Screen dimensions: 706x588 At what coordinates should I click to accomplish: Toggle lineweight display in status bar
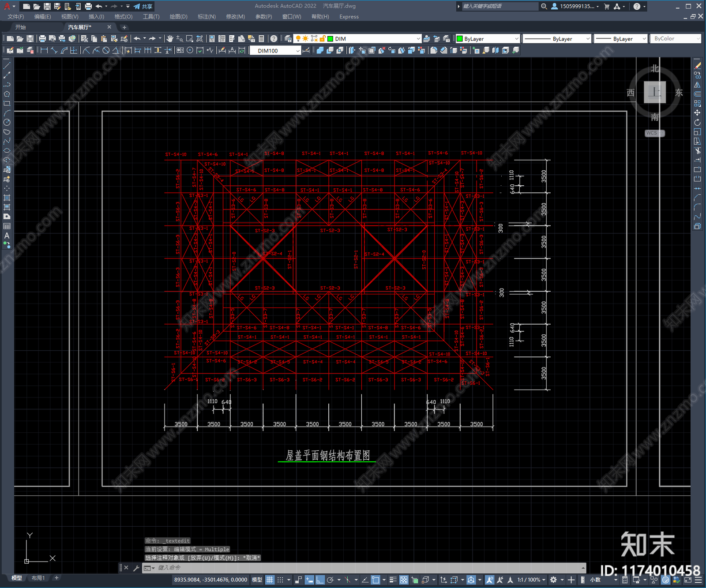click(x=393, y=580)
